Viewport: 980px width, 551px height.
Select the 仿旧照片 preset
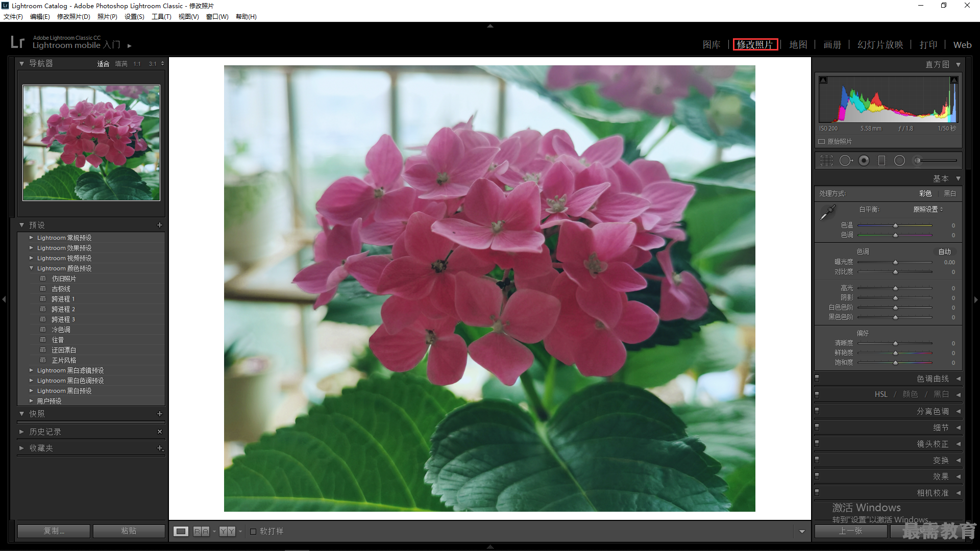pyautogui.click(x=64, y=279)
